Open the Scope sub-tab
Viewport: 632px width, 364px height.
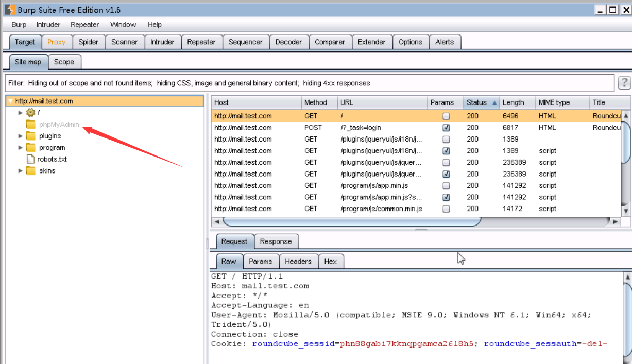pyautogui.click(x=64, y=62)
